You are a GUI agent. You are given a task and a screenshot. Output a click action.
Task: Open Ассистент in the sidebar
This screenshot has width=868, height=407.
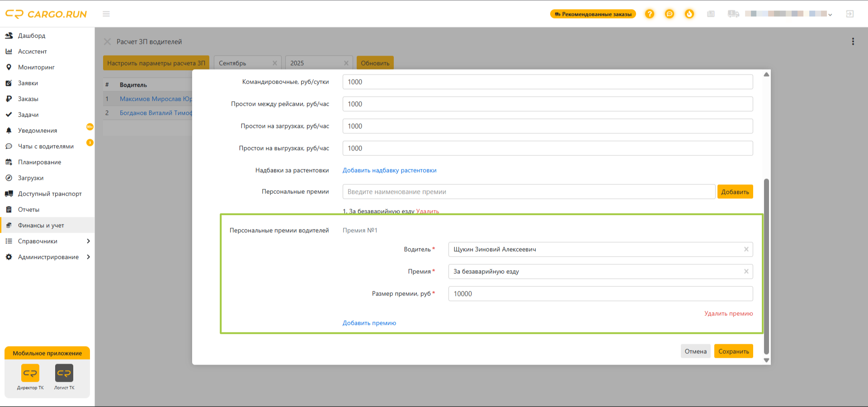(x=32, y=51)
